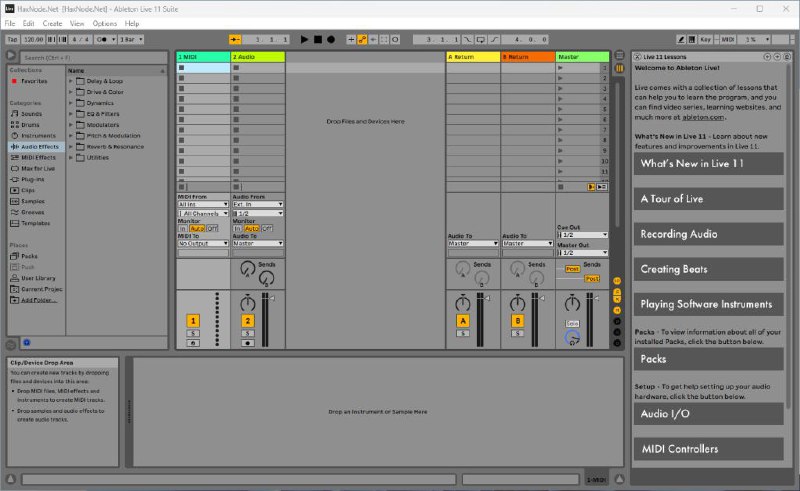Arm the 2 Audio track for recording
800x491 pixels.
click(247, 343)
